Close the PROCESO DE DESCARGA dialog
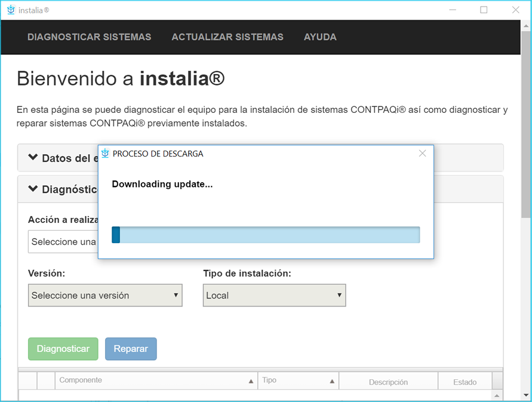The width and height of the screenshot is (532, 402). pos(422,154)
